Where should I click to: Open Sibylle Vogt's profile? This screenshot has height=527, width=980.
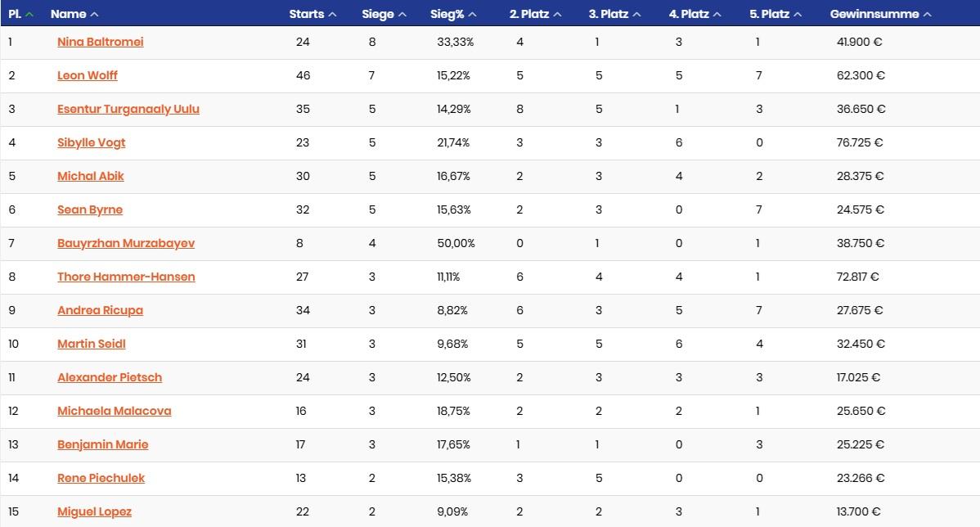pos(91,142)
